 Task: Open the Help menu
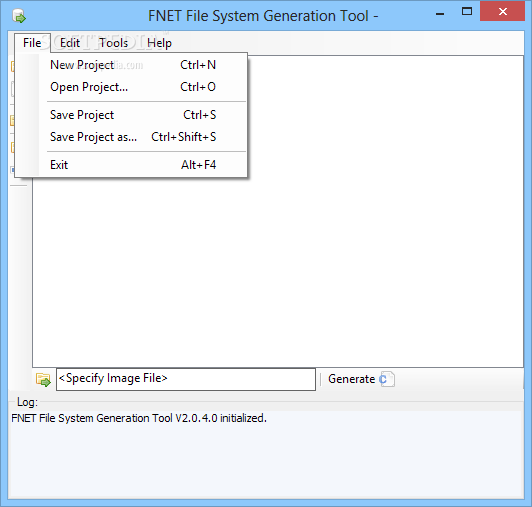159,43
